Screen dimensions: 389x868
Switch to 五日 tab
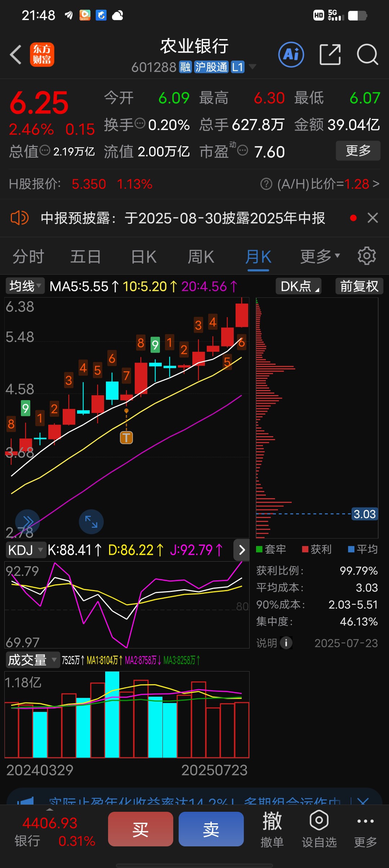pyautogui.click(x=86, y=257)
